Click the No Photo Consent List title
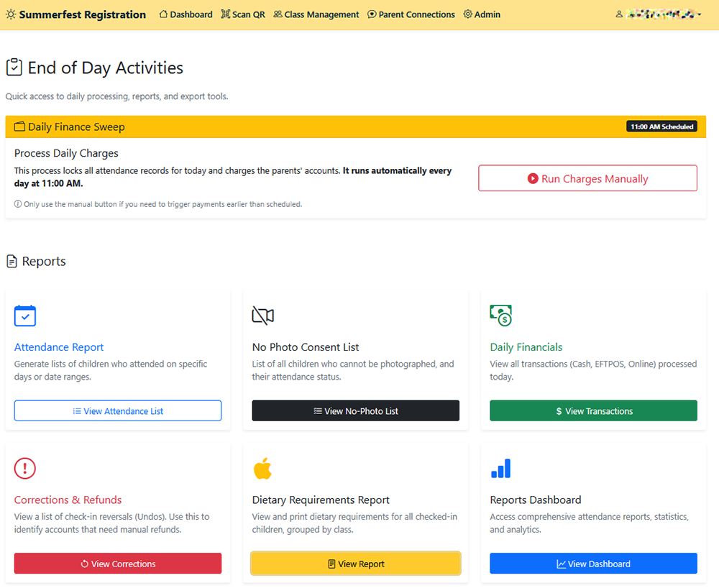The width and height of the screenshot is (719, 588). tap(306, 347)
